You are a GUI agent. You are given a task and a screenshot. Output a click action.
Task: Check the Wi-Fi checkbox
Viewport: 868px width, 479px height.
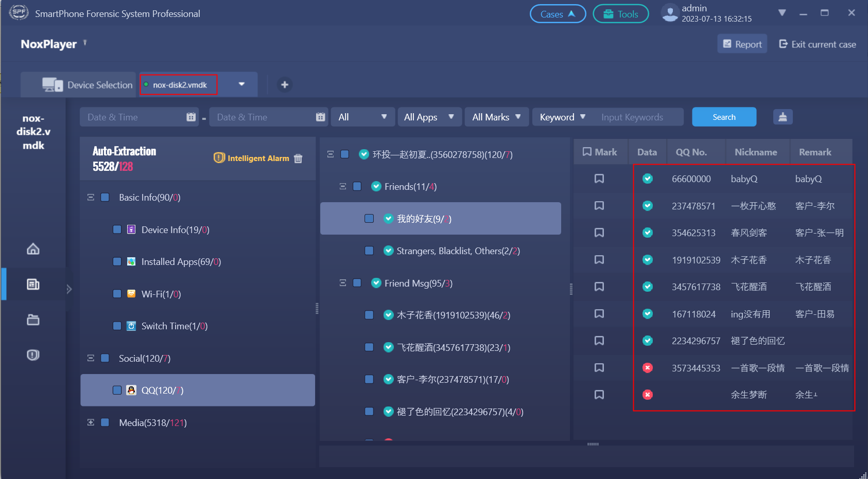pyautogui.click(x=117, y=294)
